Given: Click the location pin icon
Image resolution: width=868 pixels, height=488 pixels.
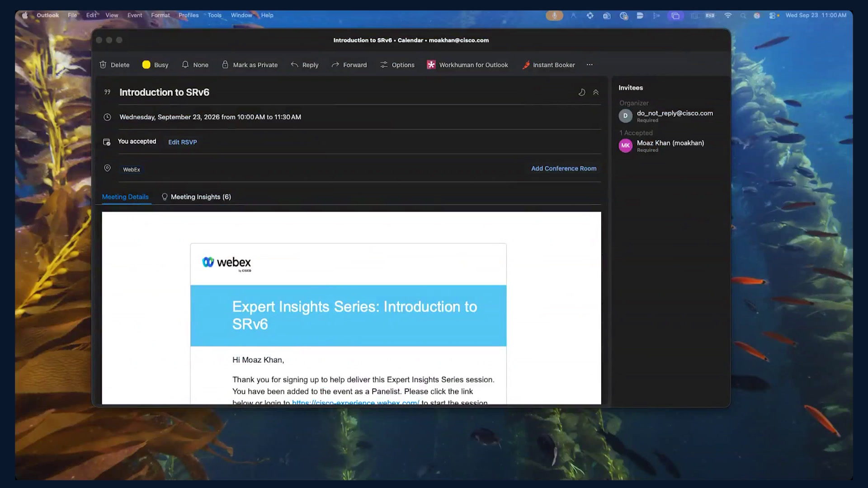Looking at the screenshot, I should (x=107, y=168).
